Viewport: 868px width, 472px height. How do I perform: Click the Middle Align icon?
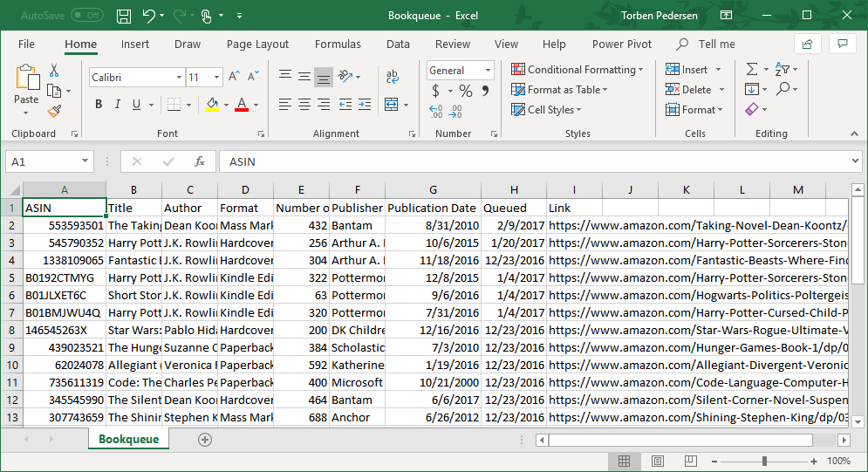(304, 76)
